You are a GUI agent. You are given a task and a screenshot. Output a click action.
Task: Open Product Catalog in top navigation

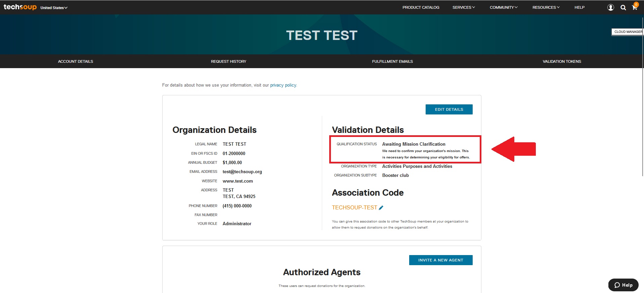(421, 7)
